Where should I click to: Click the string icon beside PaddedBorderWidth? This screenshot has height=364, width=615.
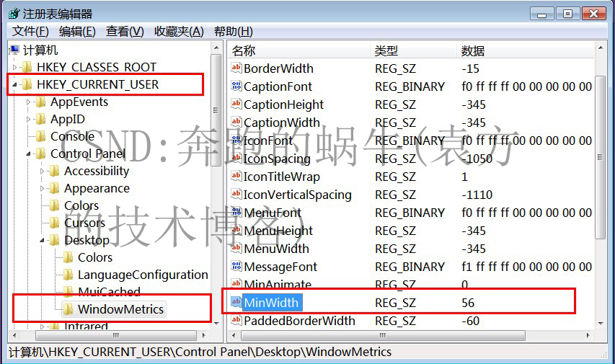coord(236,321)
